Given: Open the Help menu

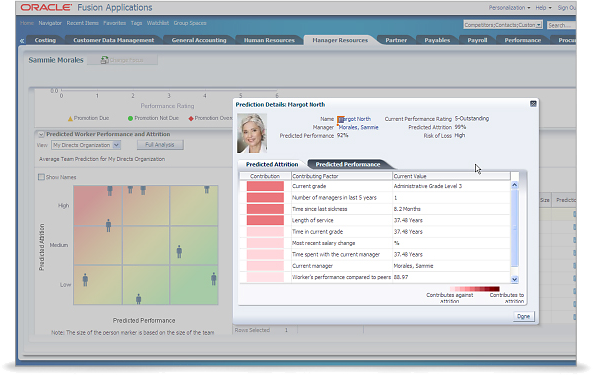Looking at the screenshot, I should 543,8.
